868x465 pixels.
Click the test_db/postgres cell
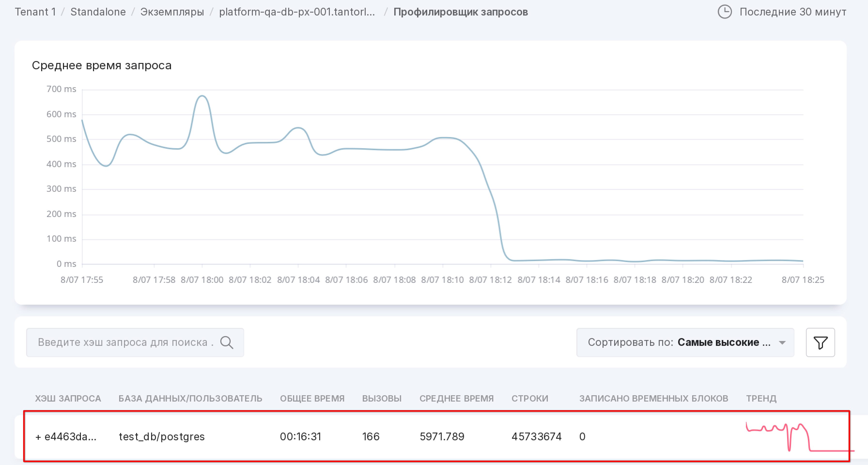pos(162,437)
